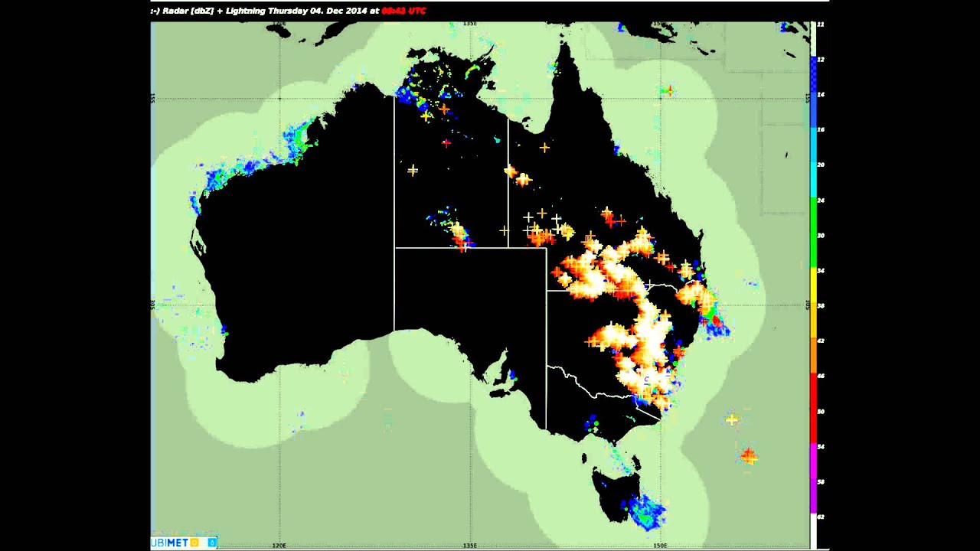Click the '135E' longitude label on bottom axis
This screenshot has height=551, width=980.
(469, 546)
